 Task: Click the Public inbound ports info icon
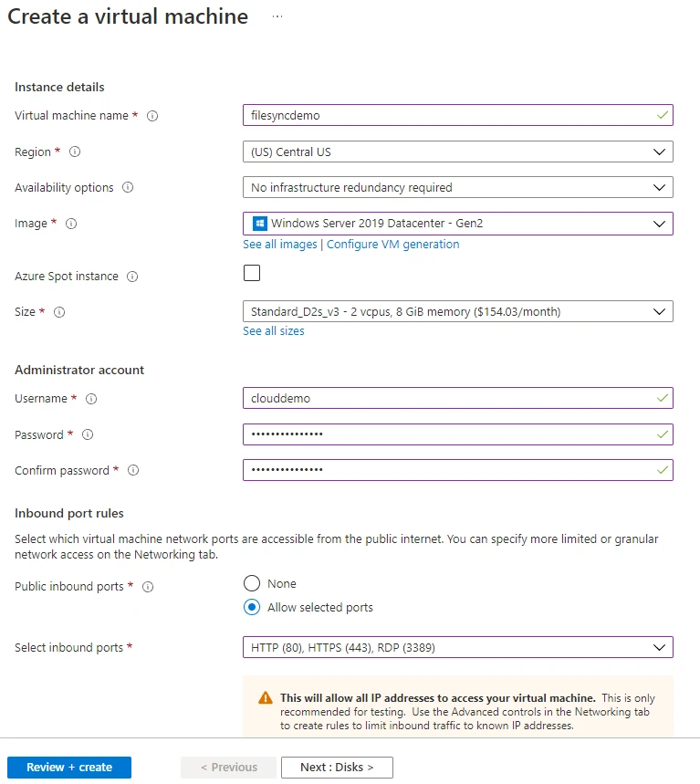click(147, 587)
